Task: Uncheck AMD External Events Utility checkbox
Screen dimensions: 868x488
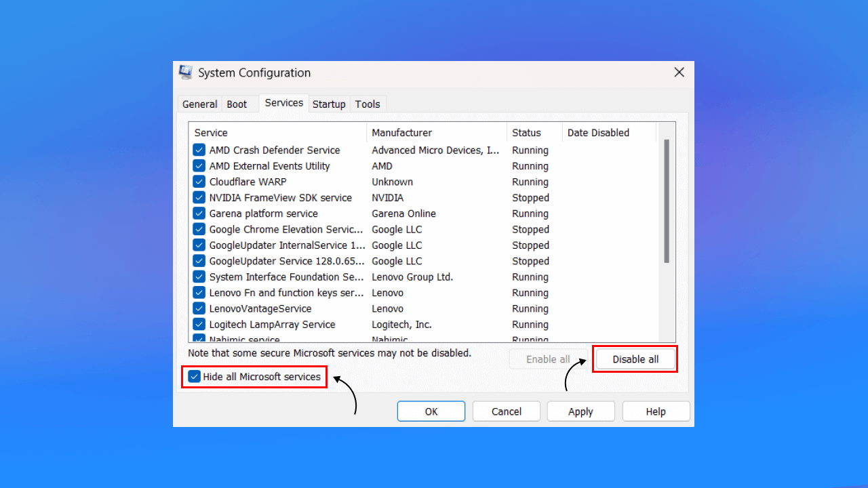Action: point(199,166)
